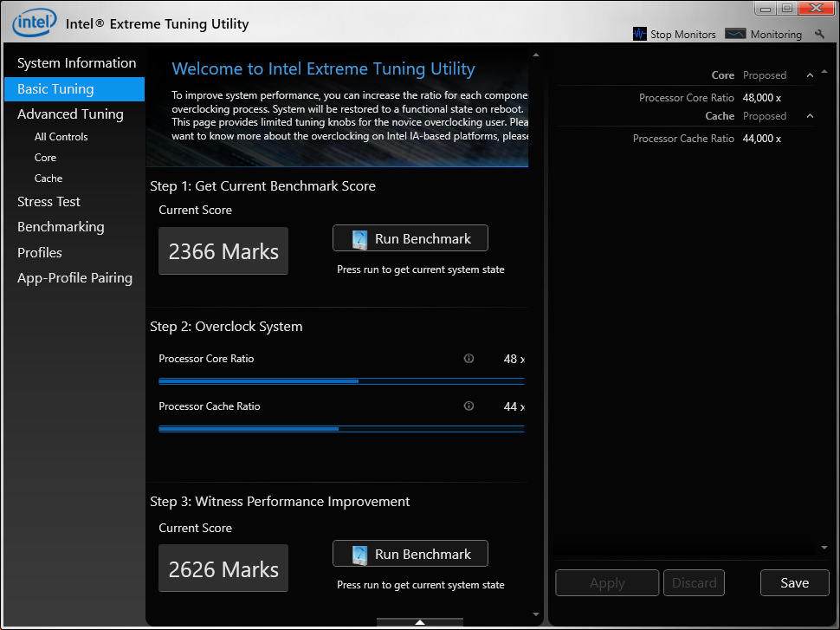Adjust the Processor Core Ratio slider

click(x=341, y=381)
